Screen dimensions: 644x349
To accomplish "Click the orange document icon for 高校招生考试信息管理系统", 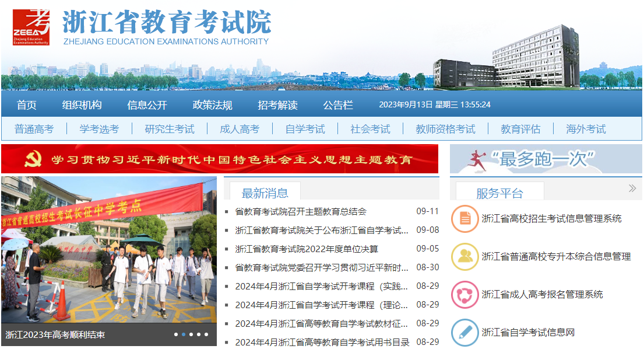I will click(465, 219).
